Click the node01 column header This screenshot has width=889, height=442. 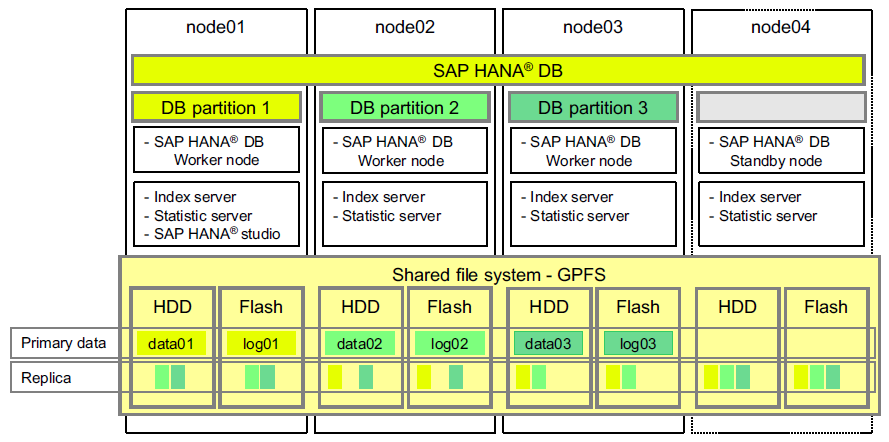tap(216, 27)
